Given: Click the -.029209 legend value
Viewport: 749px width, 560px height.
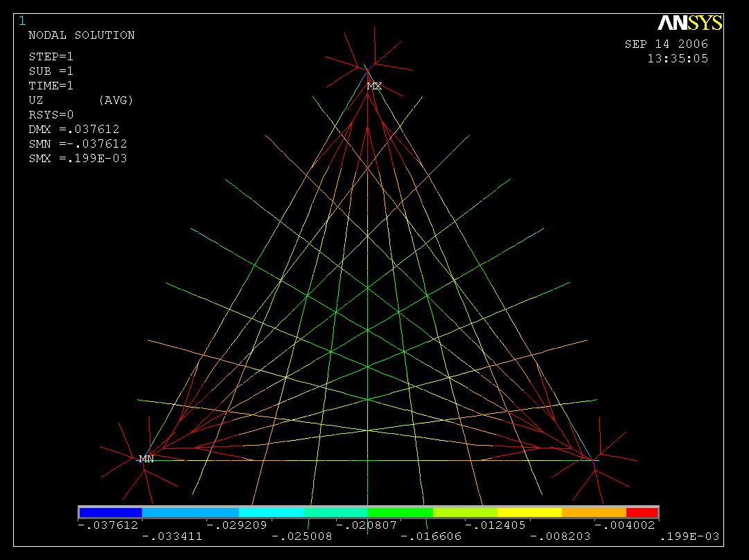Looking at the screenshot, I should pyautogui.click(x=237, y=525).
